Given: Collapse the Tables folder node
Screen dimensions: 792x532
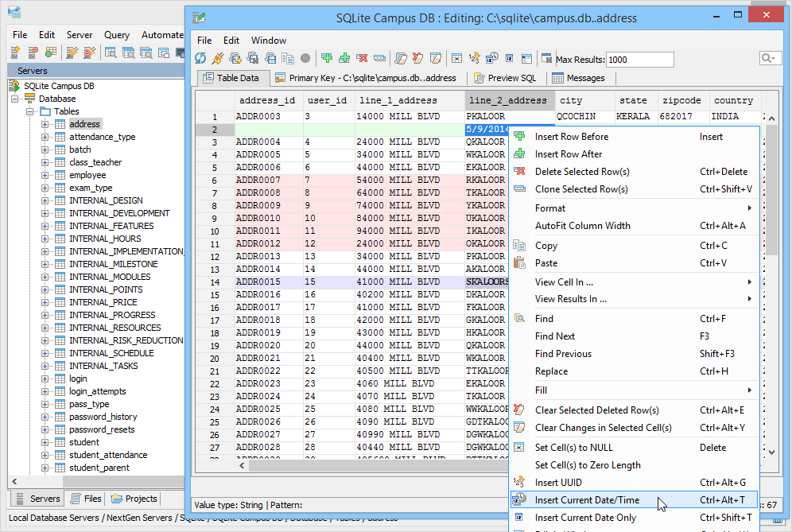Looking at the screenshot, I should coord(29,111).
